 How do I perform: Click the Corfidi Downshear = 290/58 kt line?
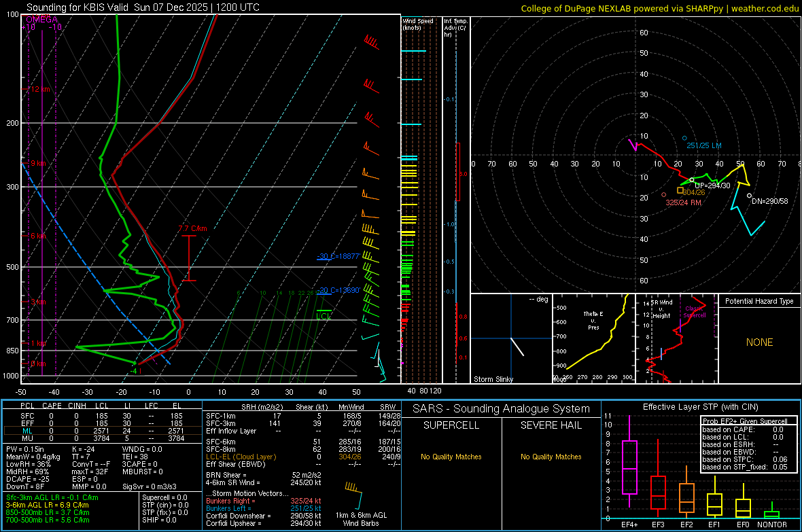click(x=264, y=516)
